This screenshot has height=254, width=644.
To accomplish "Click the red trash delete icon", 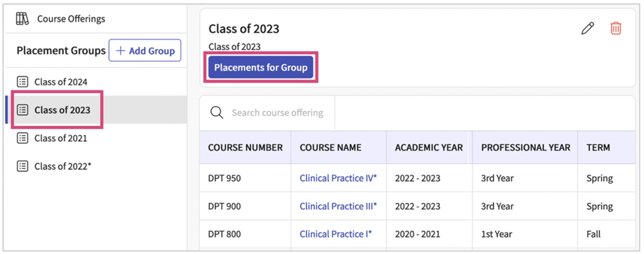I will [x=615, y=28].
